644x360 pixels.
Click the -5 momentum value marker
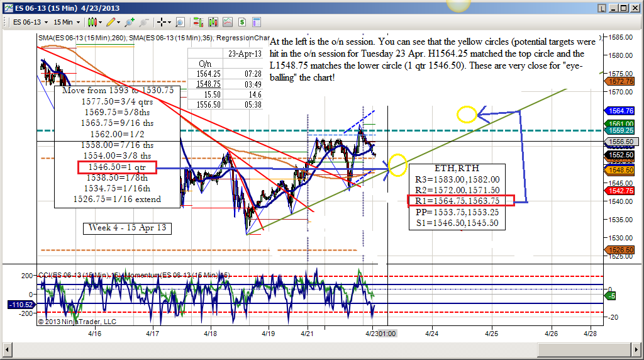point(610,296)
